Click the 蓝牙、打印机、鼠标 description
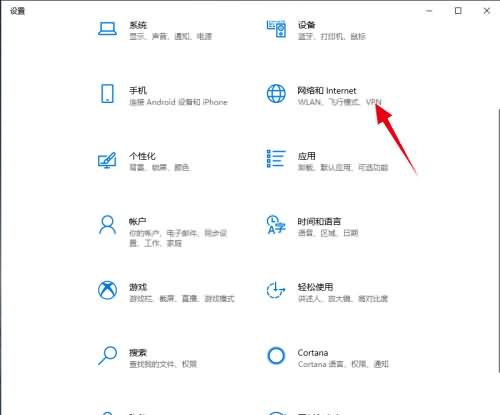Viewport: 500px width, 415px height. pyautogui.click(x=332, y=36)
